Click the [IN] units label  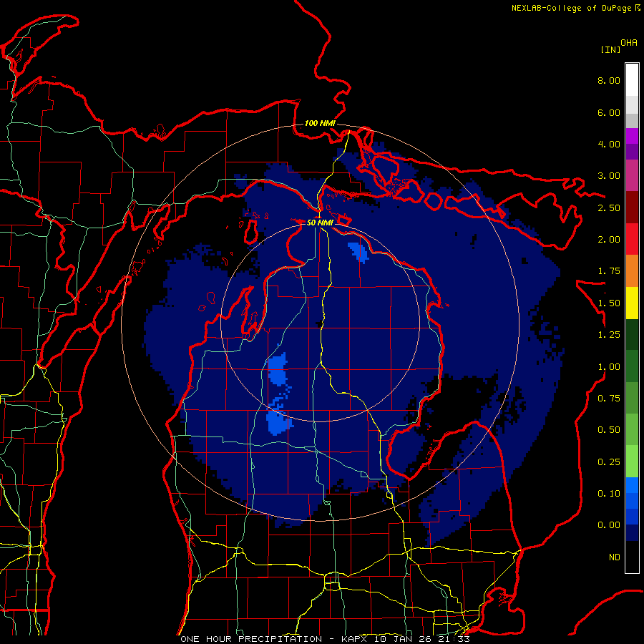point(610,49)
